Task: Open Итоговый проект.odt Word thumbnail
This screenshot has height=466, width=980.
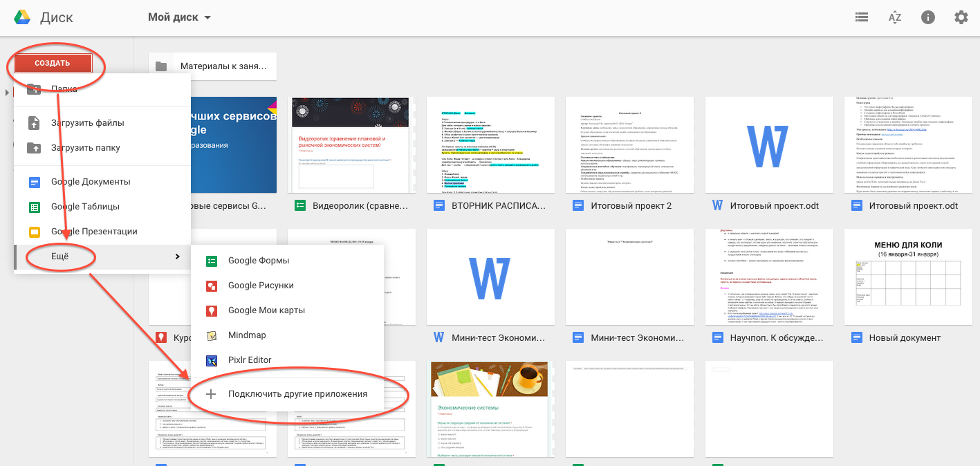Action: pos(768,145)
